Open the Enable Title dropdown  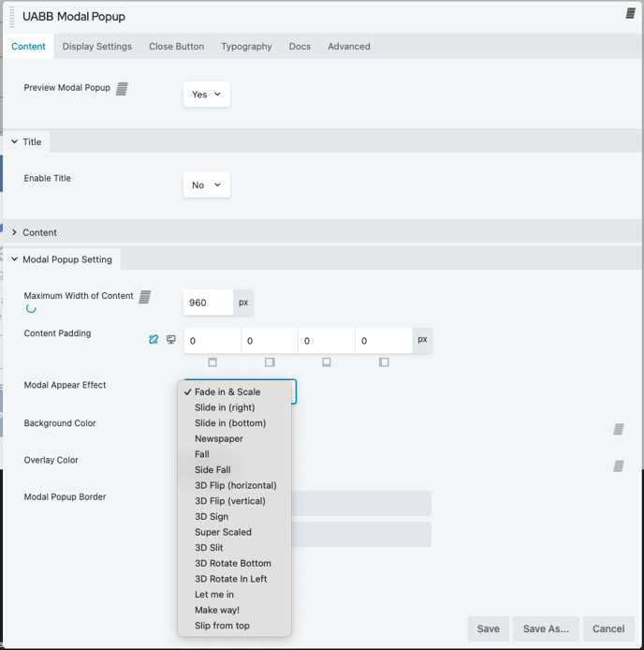coord(206,185)
